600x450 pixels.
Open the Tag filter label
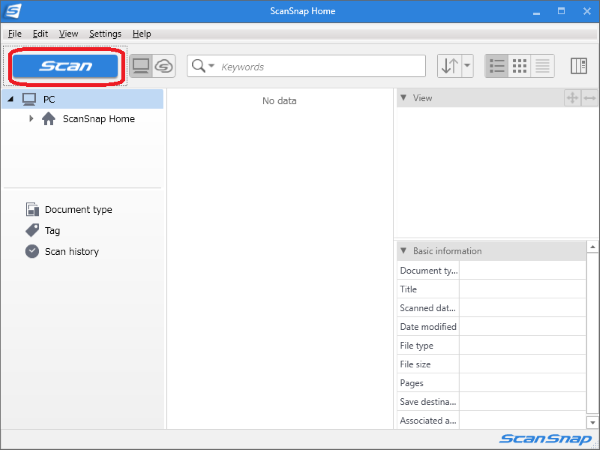(52, 231)
